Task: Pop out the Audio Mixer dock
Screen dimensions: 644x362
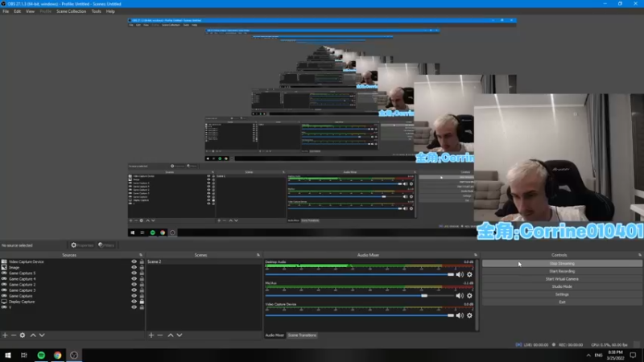Action: pos(476,255)
